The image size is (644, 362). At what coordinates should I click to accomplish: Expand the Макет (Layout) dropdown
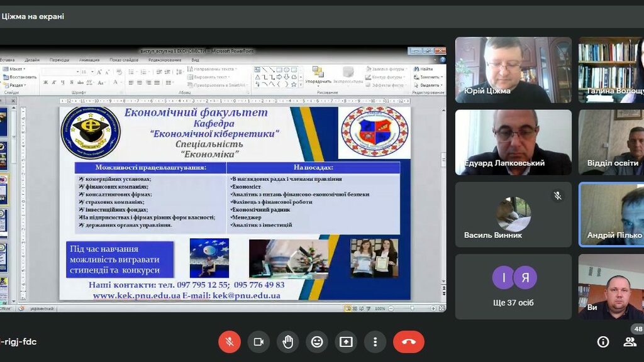[16, 69]
